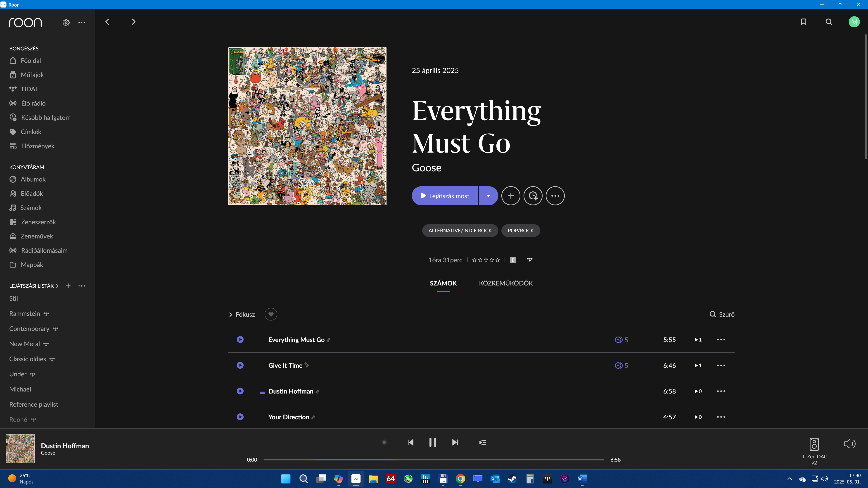The image size is (868, 488).
Task: Click Lejátszás most play button
Action: tap(445, 196)
